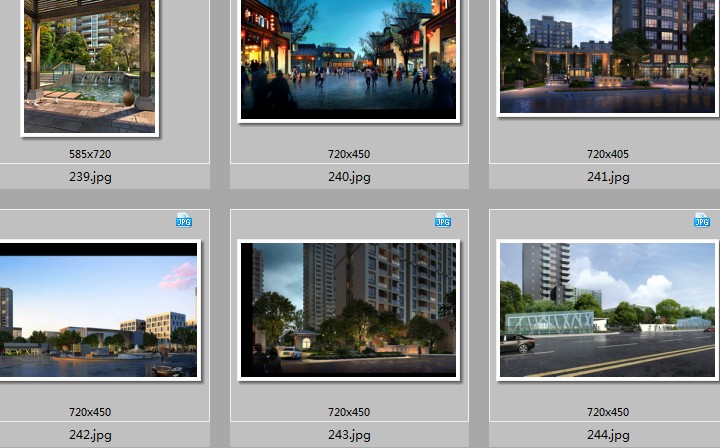Select the 244.jpg road scene thumbnail
The image size is (720, 448).
(x=608, y=310)
